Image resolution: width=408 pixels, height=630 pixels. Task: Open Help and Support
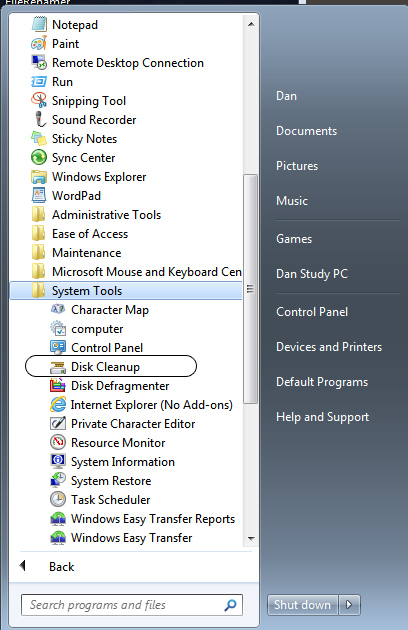point(322,417)
